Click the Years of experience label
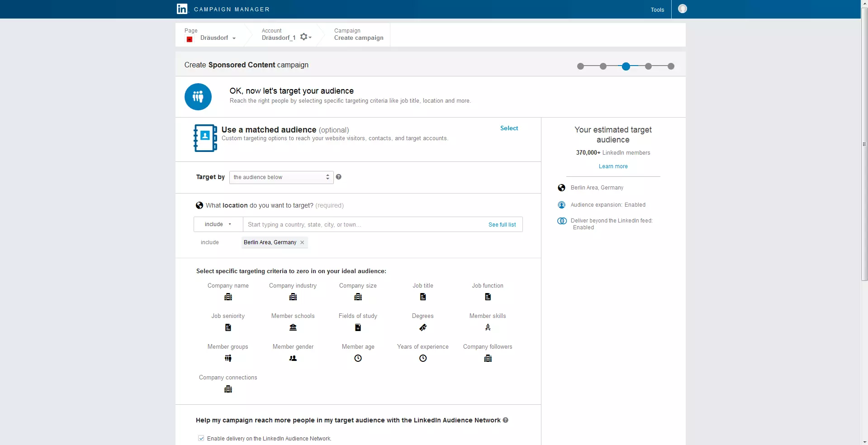 coord(423,347)
